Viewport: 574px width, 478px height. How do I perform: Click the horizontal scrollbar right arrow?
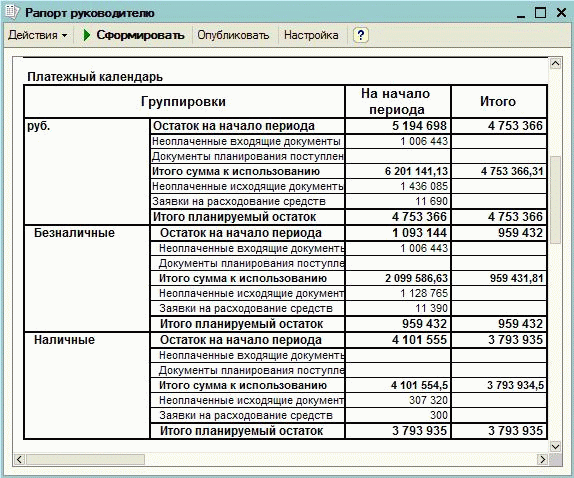point(542,459)
